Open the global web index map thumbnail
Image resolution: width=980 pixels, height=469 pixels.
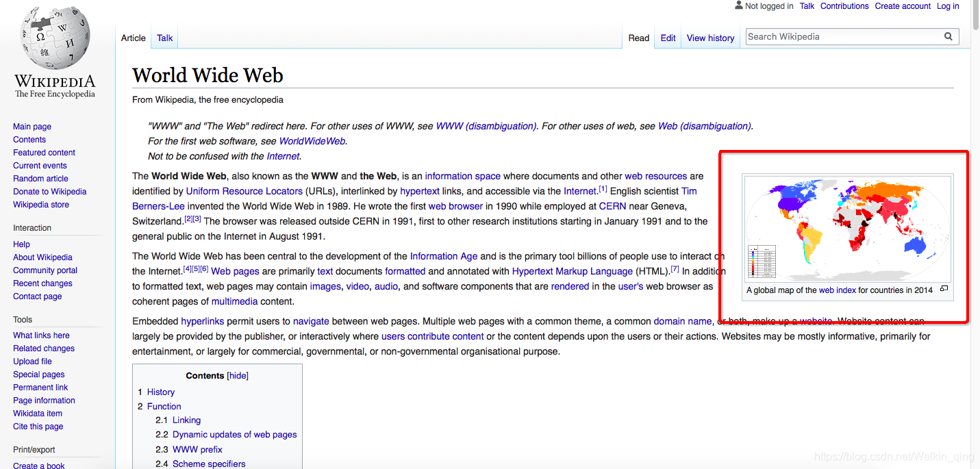(847, 229)
